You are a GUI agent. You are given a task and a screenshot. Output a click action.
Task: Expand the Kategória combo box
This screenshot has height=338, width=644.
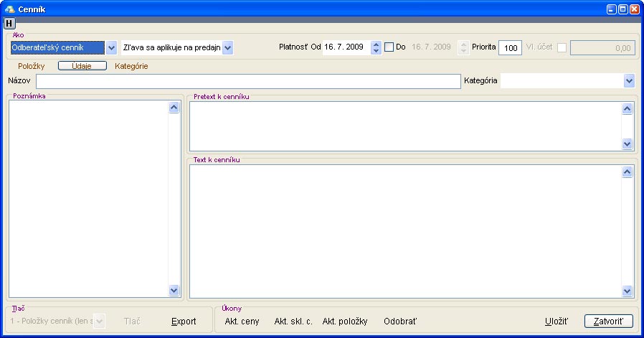(629, 81)
